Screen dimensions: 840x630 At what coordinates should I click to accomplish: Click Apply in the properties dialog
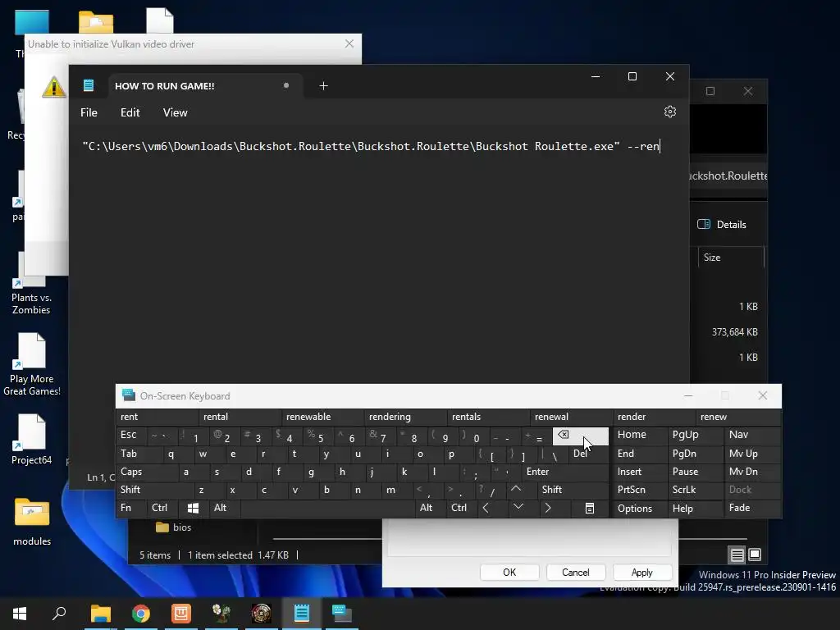coord(641,572)
